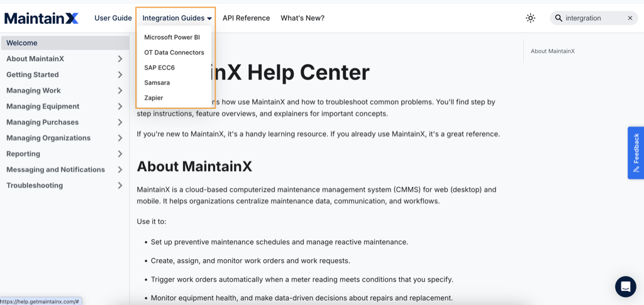Open Troubleshooting sidebar section
The height and width of the screenshot is (305, 644).
click(x=35, y=186)
